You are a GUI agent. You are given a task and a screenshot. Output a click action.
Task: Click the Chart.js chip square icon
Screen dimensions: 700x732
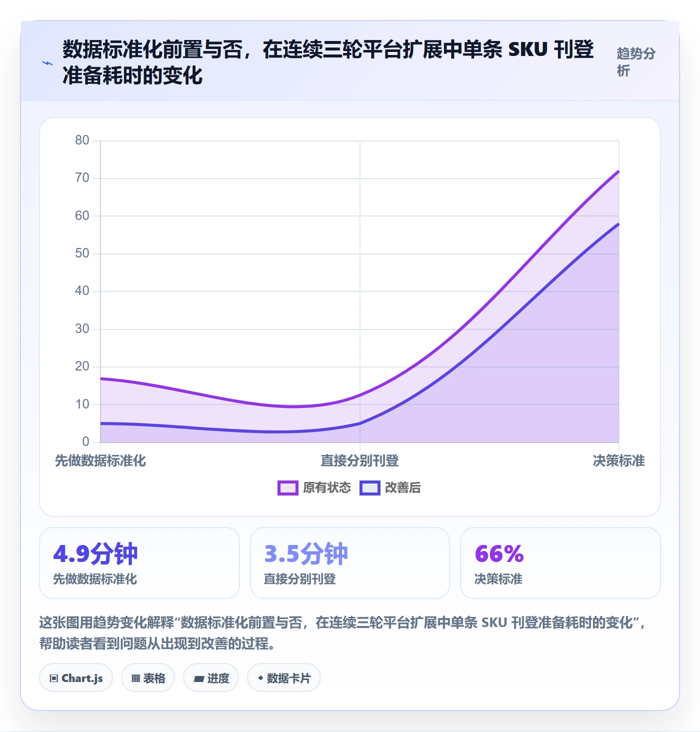(54, 678)
